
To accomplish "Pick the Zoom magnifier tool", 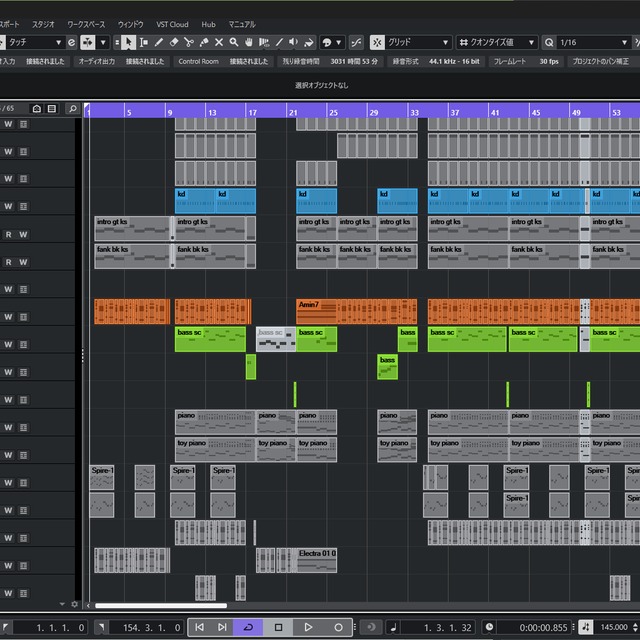I will click(234, 42).
